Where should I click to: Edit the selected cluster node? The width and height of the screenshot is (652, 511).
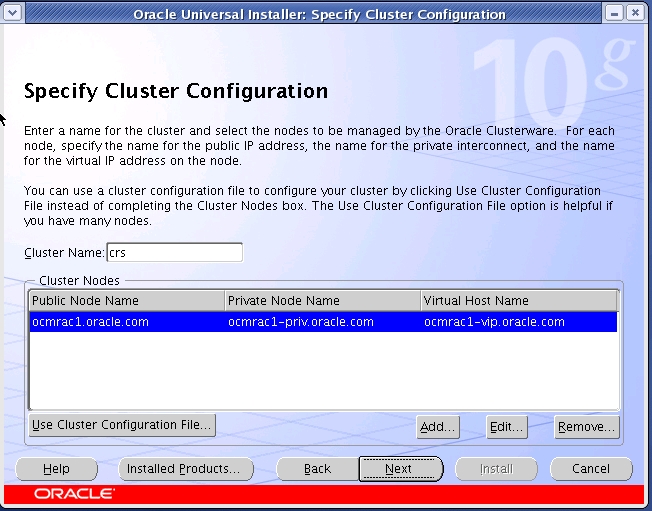click(507, 427)
